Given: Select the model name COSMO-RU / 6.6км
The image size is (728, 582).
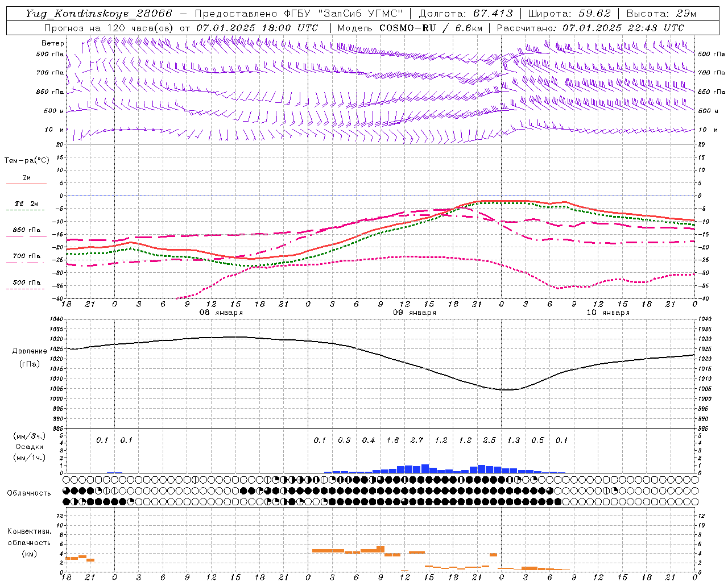Looking at the screenshot, I should click(x=431, y=28).
